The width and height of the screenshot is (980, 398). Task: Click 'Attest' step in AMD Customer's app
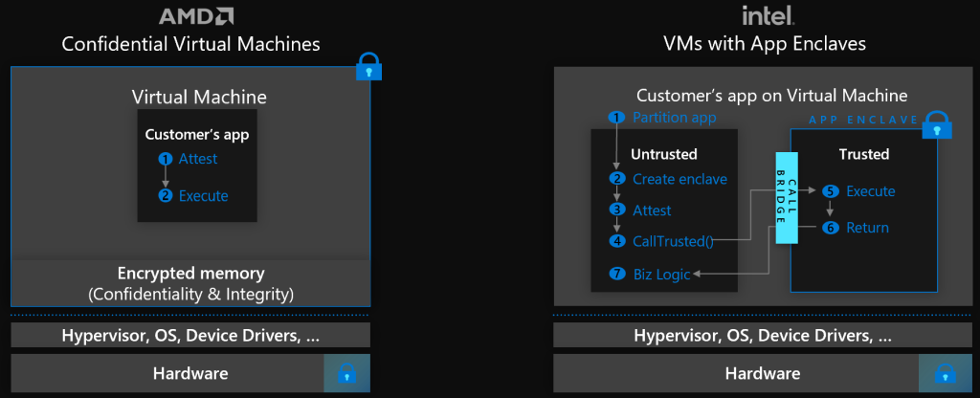coord(198,159)
